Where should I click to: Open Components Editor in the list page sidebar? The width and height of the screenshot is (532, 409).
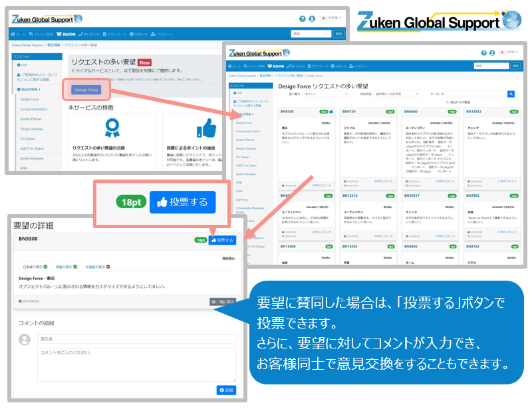[x=248, y=132]
